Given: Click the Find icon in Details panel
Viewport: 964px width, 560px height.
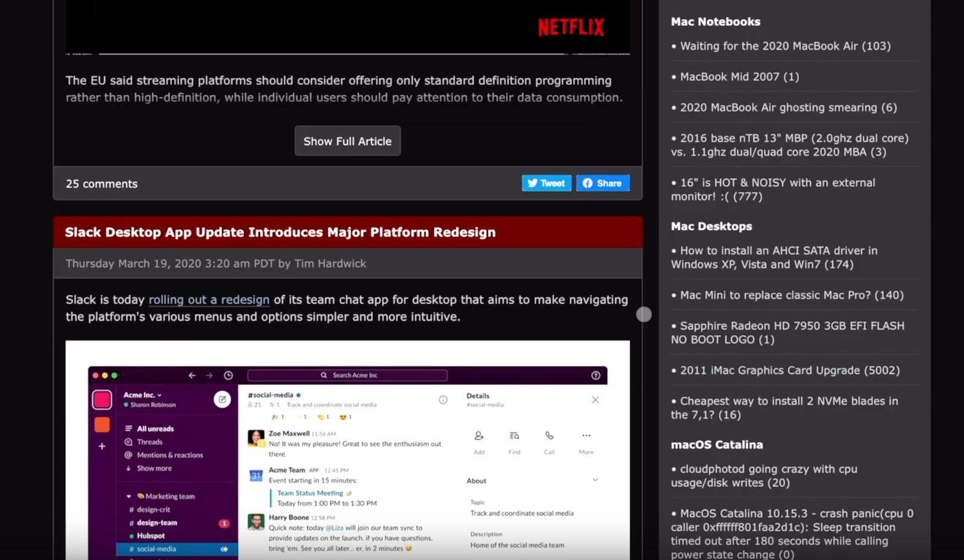Looking at the screenshot, I should [514, 436].
